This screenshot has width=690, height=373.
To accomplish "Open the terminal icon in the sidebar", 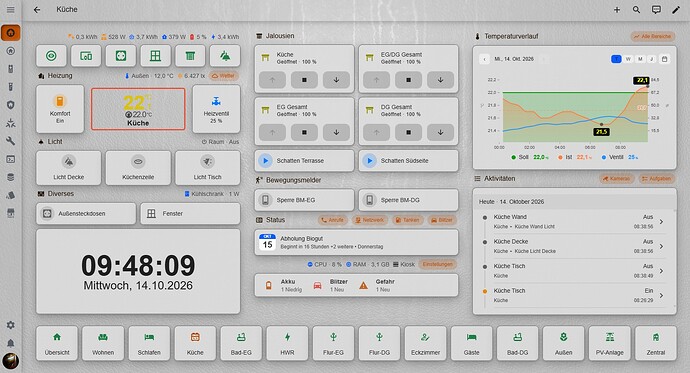I will (x=11, y=159).
